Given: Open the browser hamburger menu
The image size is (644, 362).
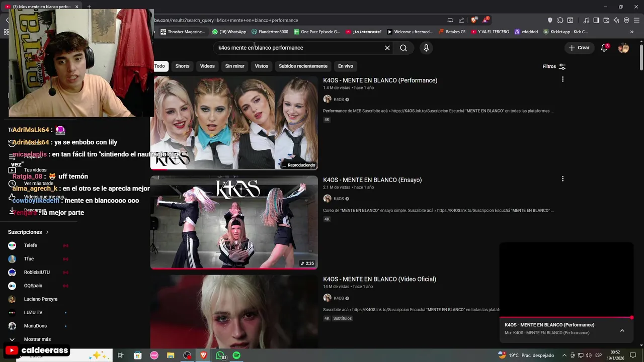Looking at the screenshot, I should 636,20.
